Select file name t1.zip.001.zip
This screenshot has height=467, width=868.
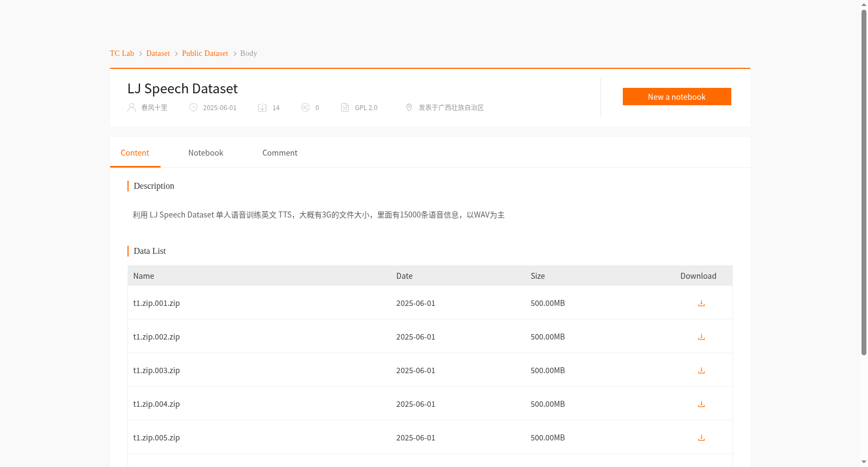coord(157,303)
